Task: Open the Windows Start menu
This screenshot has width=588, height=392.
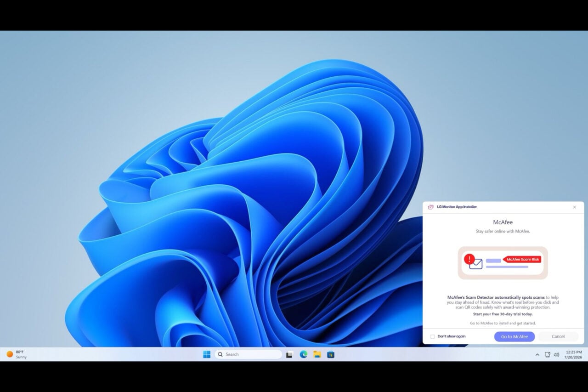Action: 207,354
